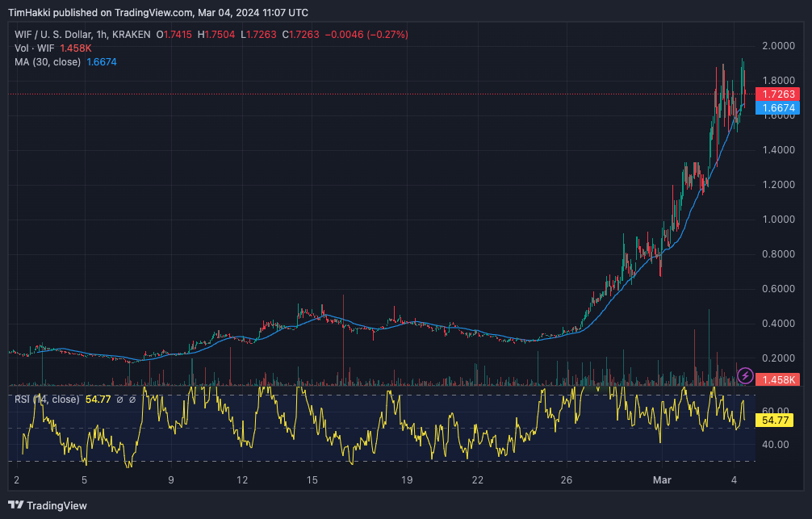Open the KRAKEN exchange entry in the legend
Viewport: 812px width, 519px height.
click(x=132, y=34)
